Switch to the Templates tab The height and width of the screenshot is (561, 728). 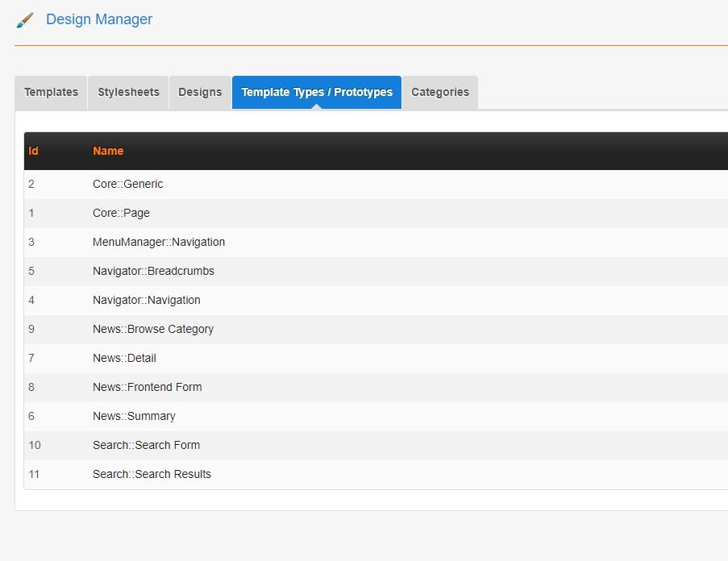click(51, 92)
